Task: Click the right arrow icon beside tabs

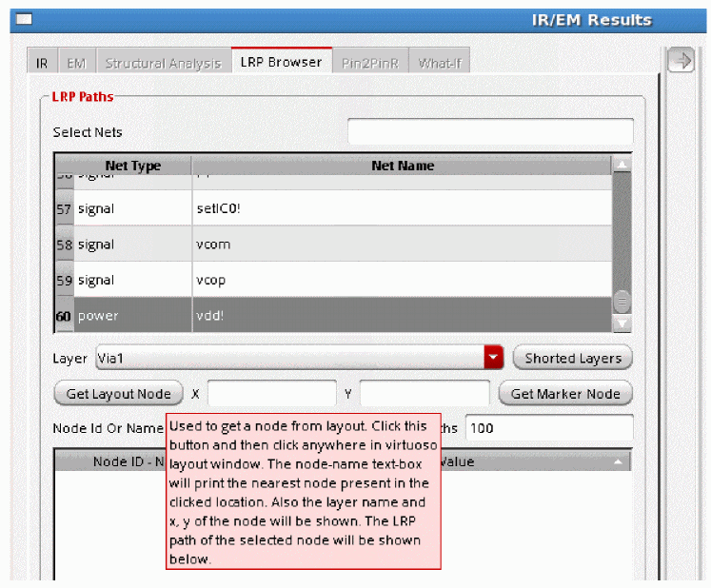Action: point(681,60)
